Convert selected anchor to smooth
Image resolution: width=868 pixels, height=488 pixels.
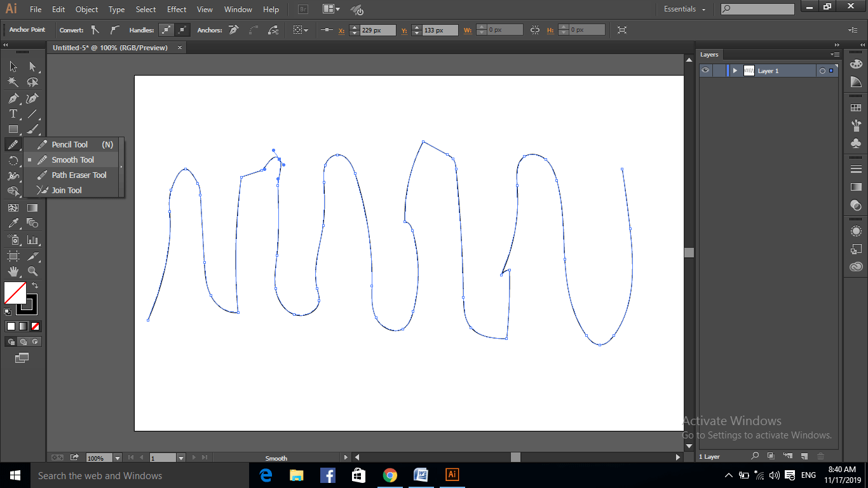114,30
